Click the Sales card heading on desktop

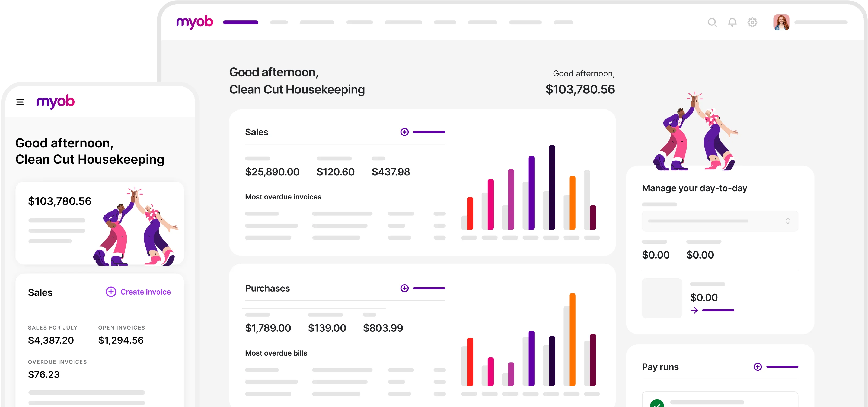coord(256,132)
